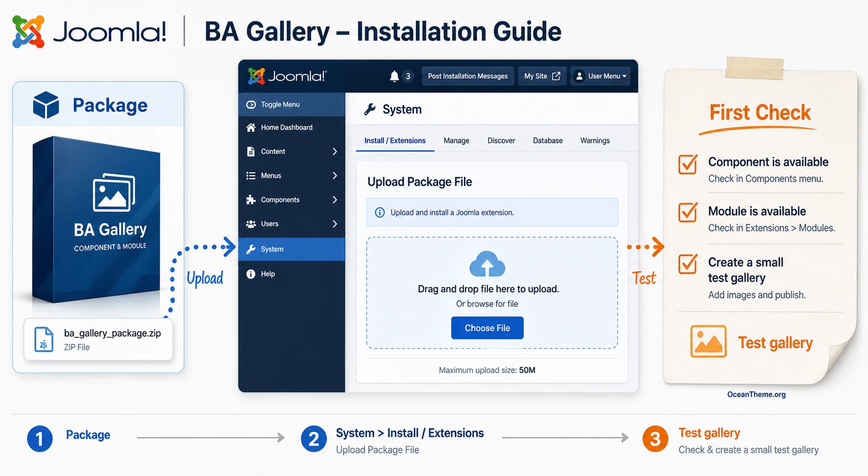Click the Check in Components menu text
Screen dimensions: 868x476
765,179
